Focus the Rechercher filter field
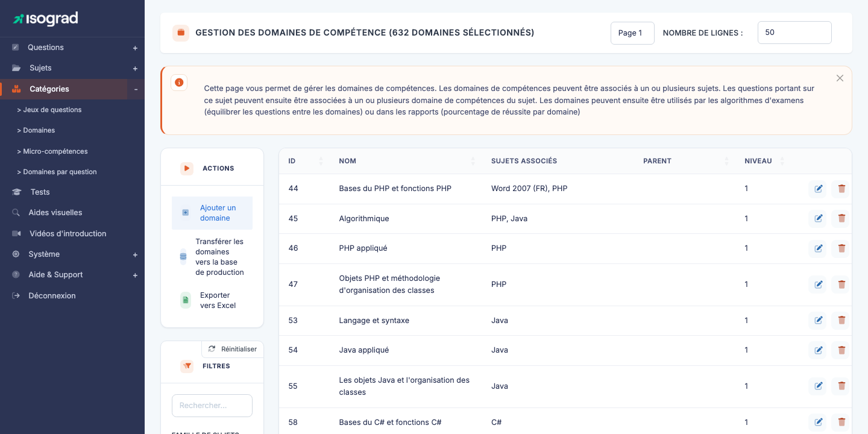This screenshot has height=434, width=868. pos(212,406)
